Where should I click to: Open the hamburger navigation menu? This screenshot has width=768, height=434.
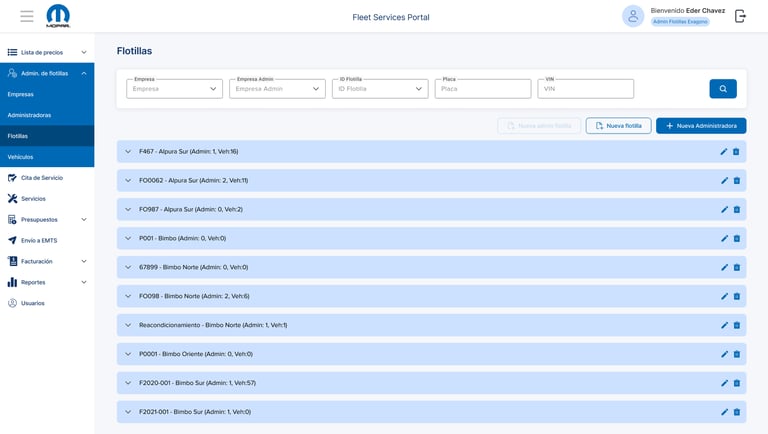click(x=27, y=16)
